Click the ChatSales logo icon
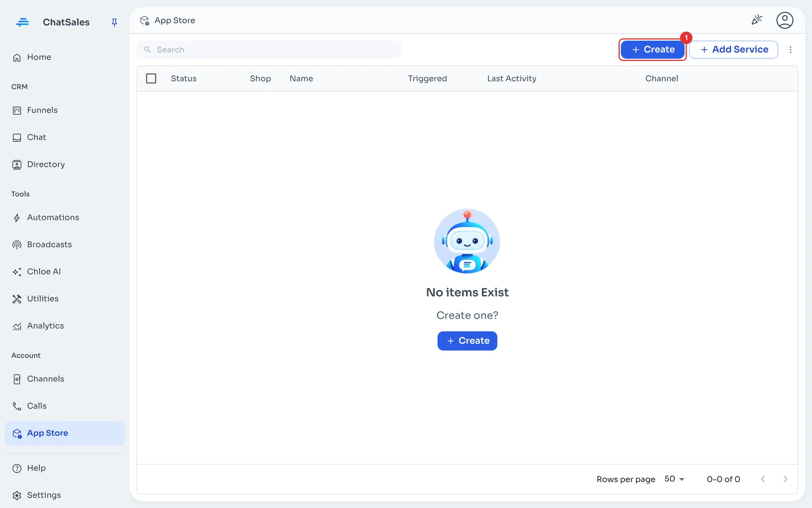Viewport: 812px width, 508px height. click(x=22, y=22)
